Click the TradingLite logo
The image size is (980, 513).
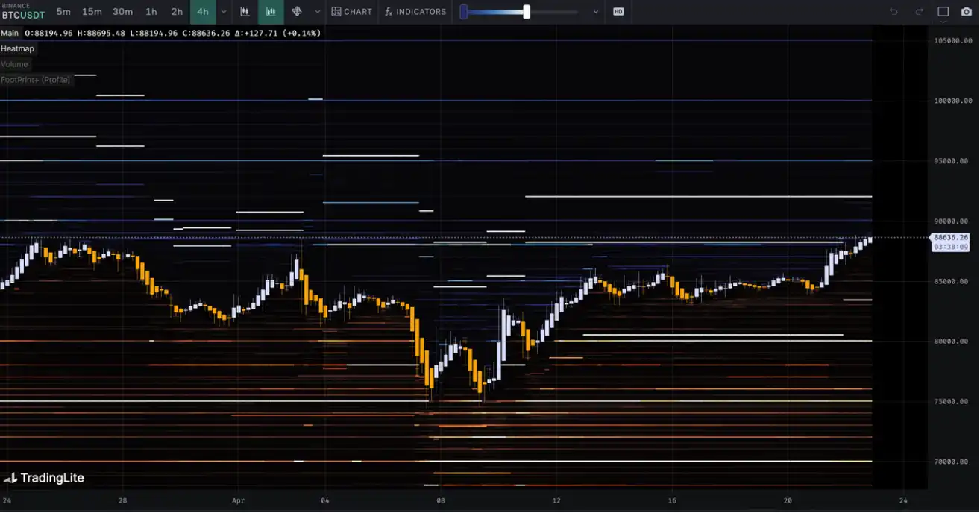(44, 478)
